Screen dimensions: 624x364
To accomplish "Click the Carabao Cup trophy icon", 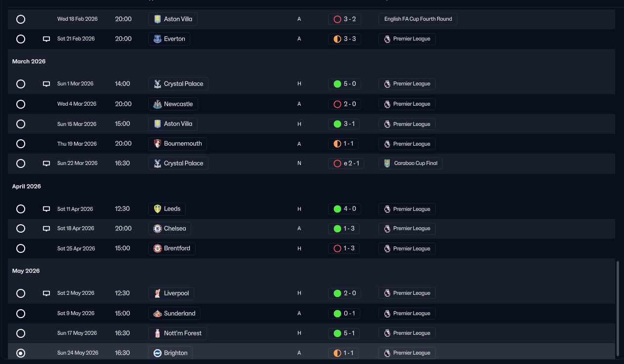I will click(387, 163).
